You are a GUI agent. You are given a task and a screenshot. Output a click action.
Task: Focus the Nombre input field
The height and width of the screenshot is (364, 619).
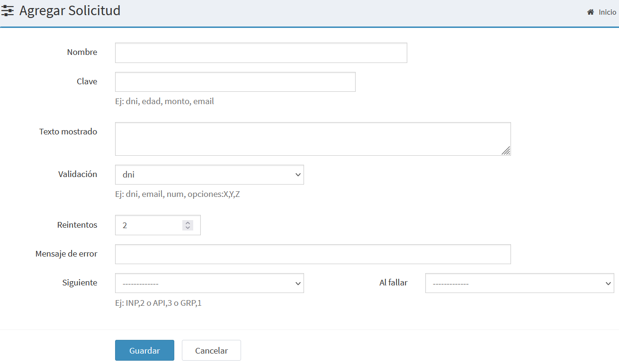coord(261,53)
